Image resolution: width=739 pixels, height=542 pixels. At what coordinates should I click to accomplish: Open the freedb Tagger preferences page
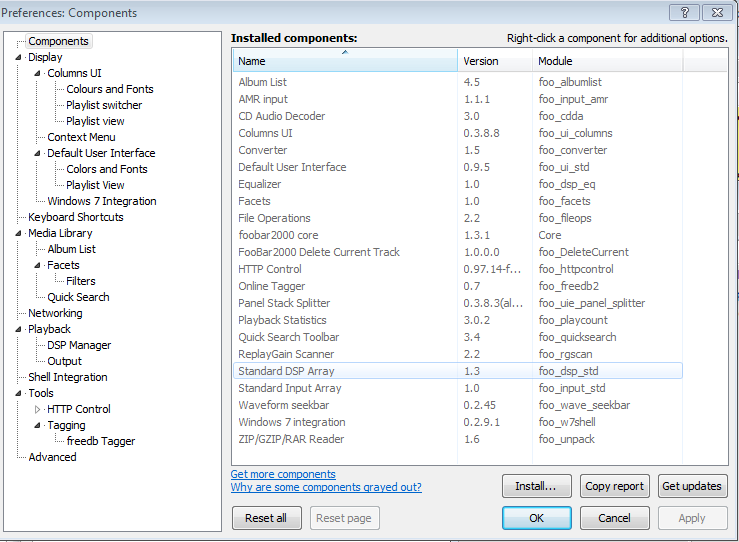tap(101, 442)
